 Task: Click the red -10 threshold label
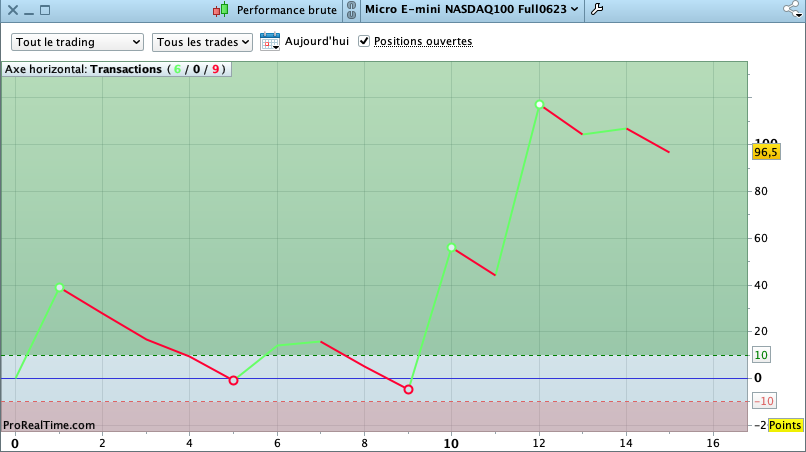click(764, 401)
